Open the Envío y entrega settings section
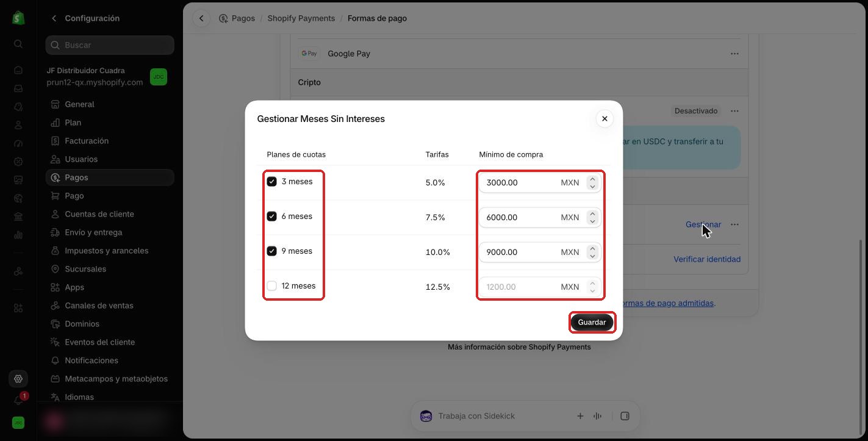Screen dimensions: 868x441 (110, 232)
